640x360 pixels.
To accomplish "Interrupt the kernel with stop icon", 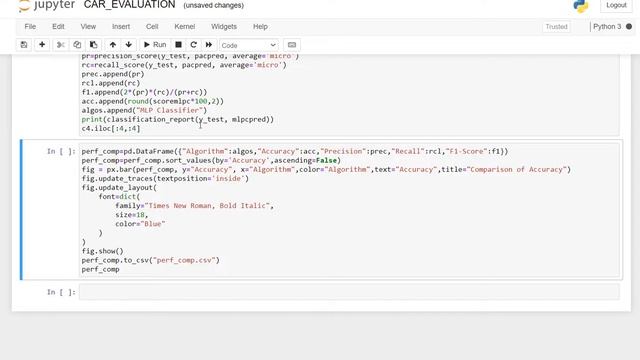I will (x=178, y=45).
